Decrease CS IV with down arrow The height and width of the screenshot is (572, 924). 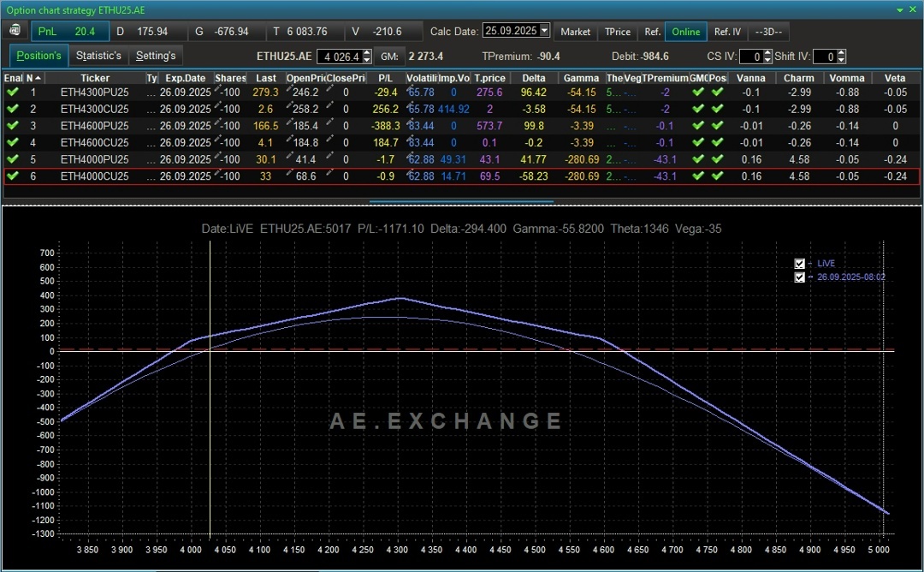(x=767, y=60)
